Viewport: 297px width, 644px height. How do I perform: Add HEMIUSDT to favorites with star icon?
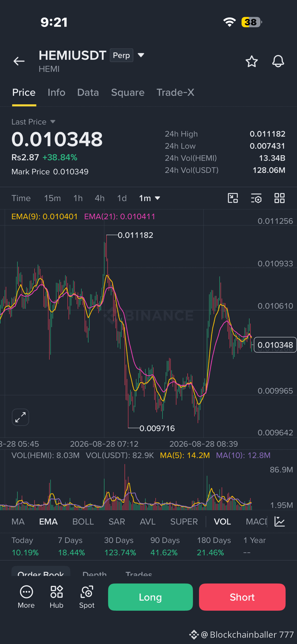pos(252,61)
